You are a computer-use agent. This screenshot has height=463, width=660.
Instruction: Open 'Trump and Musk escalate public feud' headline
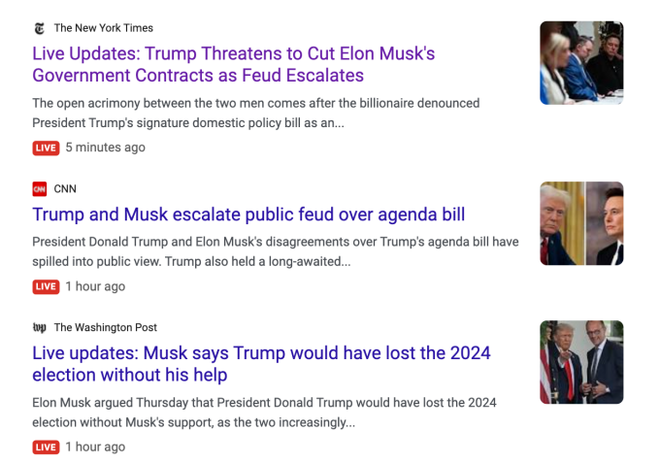coord(249,215)
